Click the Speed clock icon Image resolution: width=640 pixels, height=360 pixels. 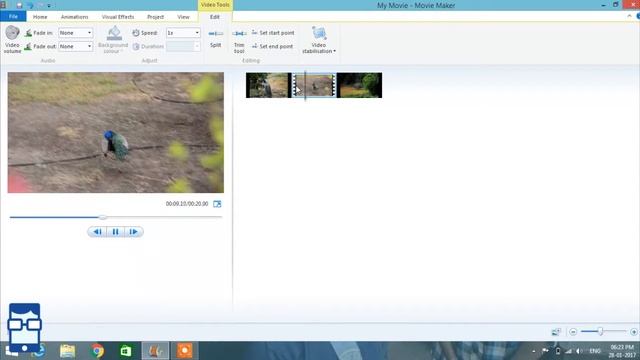pyautogui.click(x=136, y=33)
